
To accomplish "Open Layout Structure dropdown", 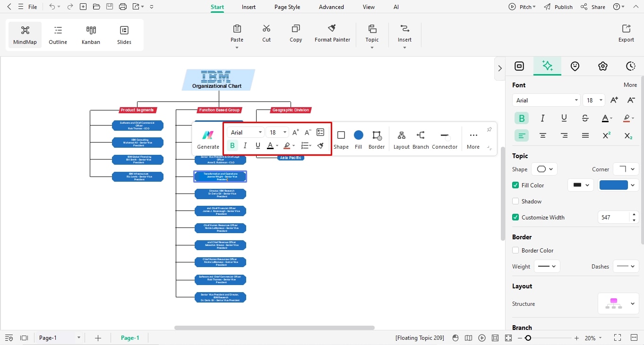I will [x=618, y=303].
